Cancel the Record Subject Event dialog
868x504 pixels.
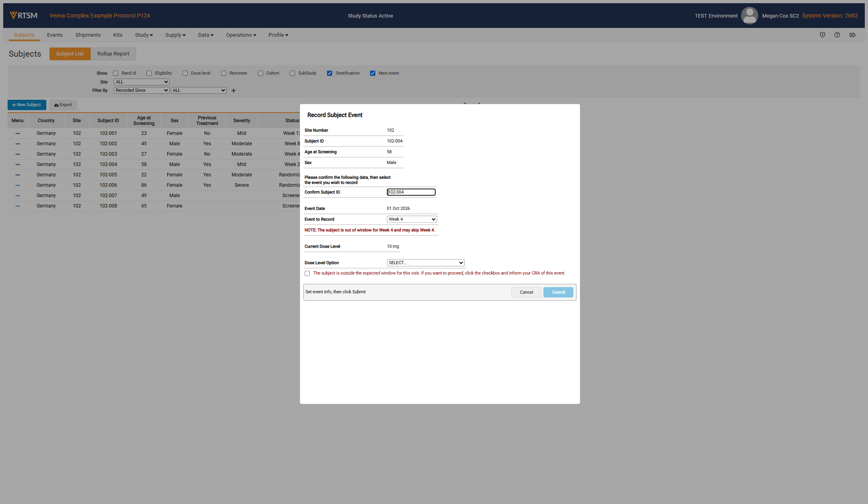[x=526, y=293]
